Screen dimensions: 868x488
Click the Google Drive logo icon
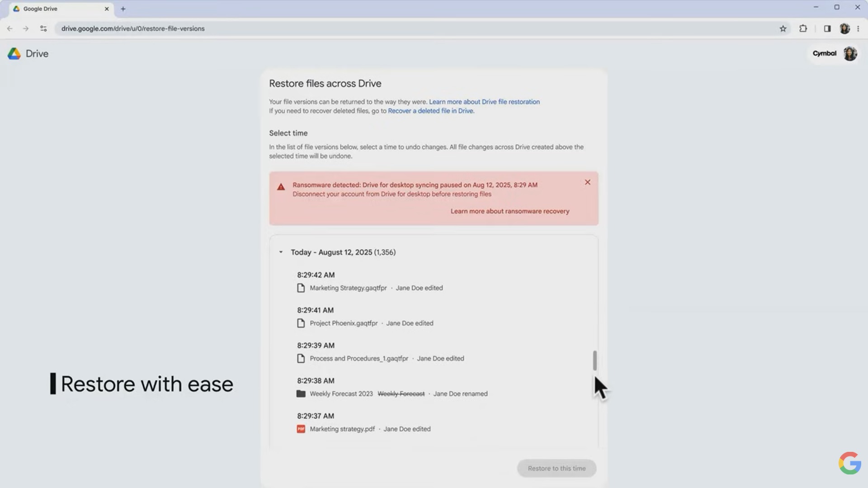point(14,54)
